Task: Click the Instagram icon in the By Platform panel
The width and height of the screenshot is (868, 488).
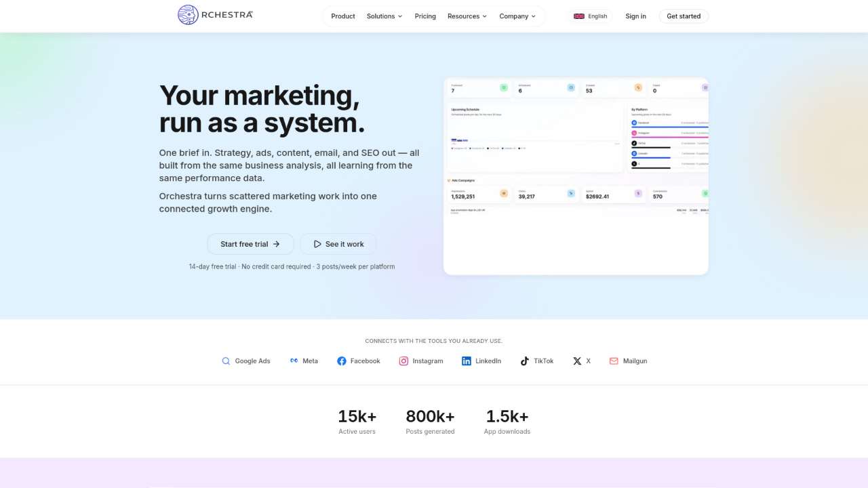Action: pyautogui.click(x=634, y=133)
